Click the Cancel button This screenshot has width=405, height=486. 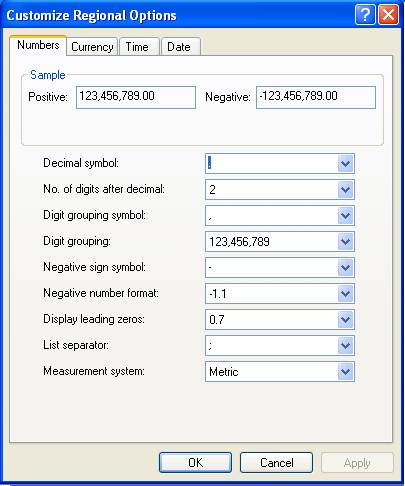[276, 463]
